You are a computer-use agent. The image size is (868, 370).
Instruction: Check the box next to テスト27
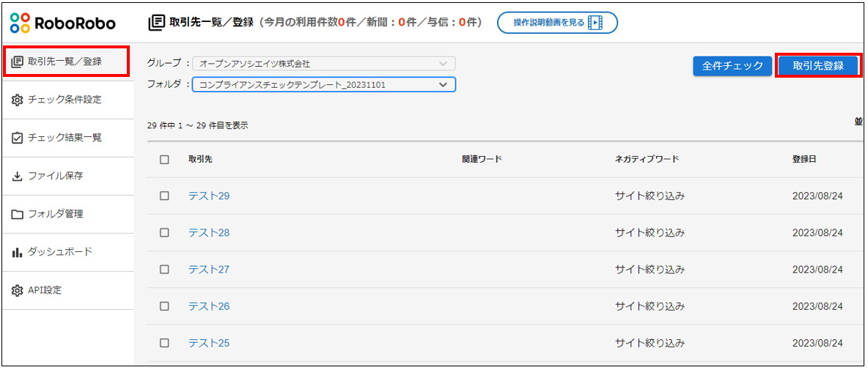164,269
